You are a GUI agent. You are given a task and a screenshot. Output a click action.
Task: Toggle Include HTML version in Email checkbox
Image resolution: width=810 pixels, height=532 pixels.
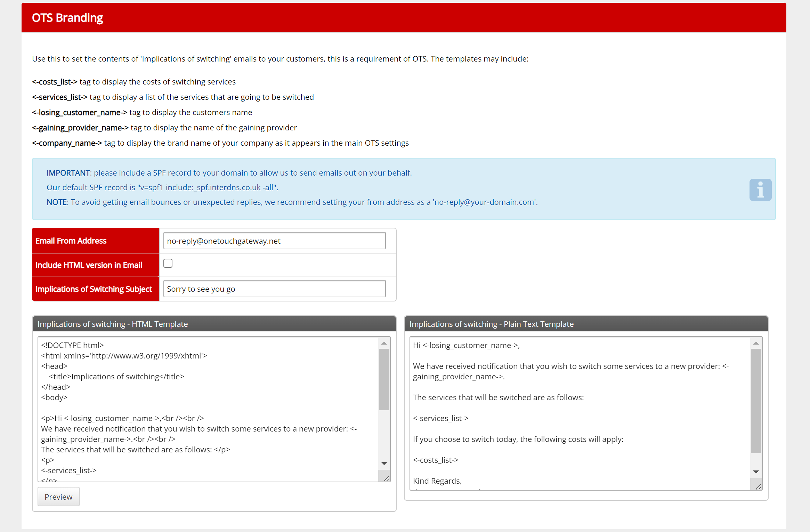(168, 263)
